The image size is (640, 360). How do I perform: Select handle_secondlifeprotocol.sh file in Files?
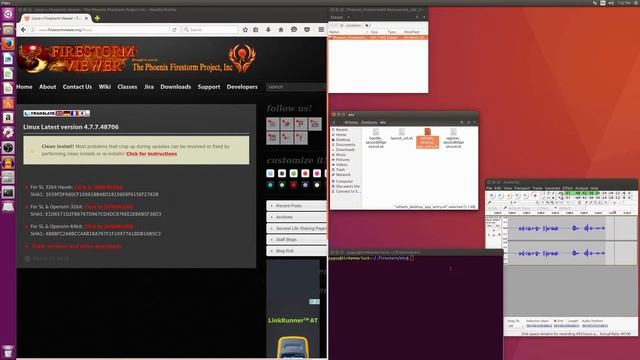376,138
